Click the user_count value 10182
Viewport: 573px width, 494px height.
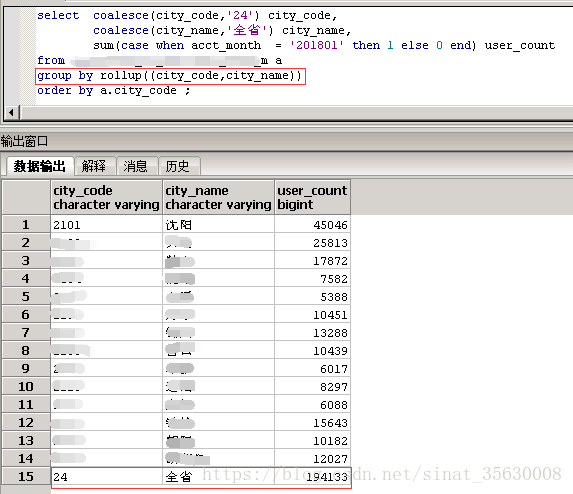(312, 440)
